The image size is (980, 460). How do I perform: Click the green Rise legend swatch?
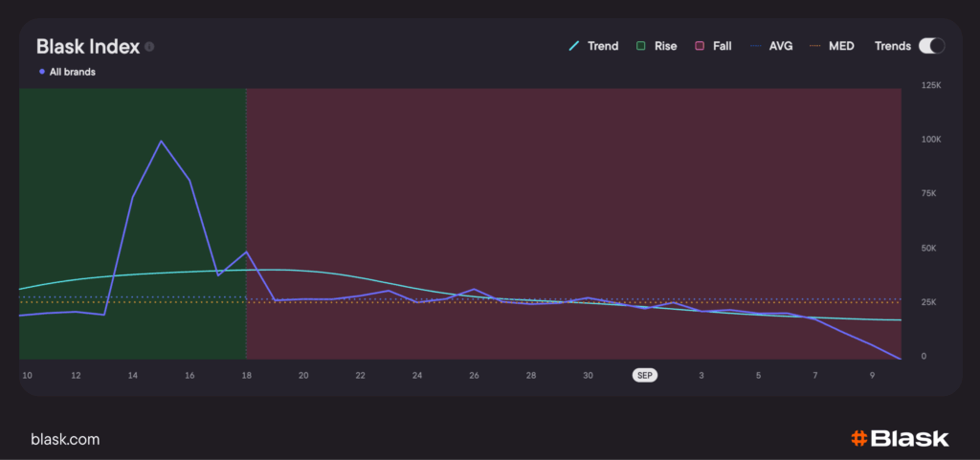641,46
